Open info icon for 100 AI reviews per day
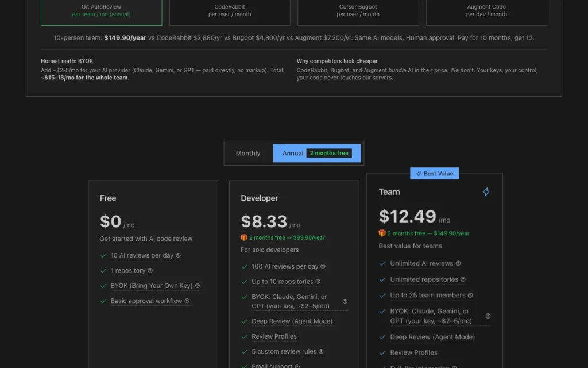Screen dimensions: 588x368 click(x=323, y=266)
